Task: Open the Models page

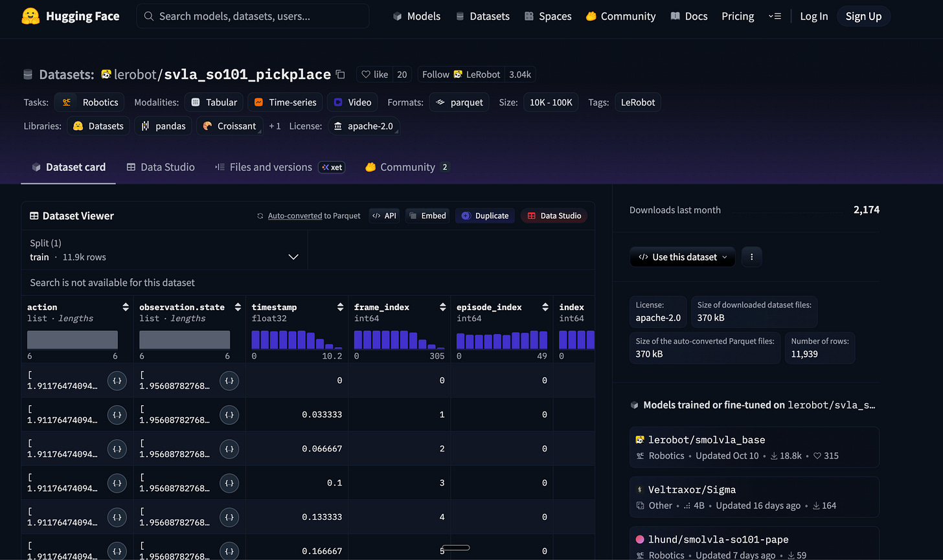Action: coord(416,16)
